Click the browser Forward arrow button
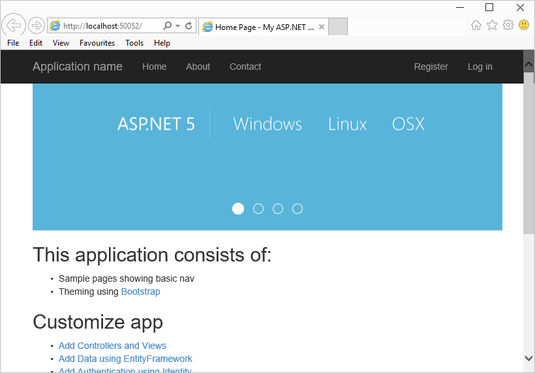Viewport: 535px width, 373px height. point(36,25)
